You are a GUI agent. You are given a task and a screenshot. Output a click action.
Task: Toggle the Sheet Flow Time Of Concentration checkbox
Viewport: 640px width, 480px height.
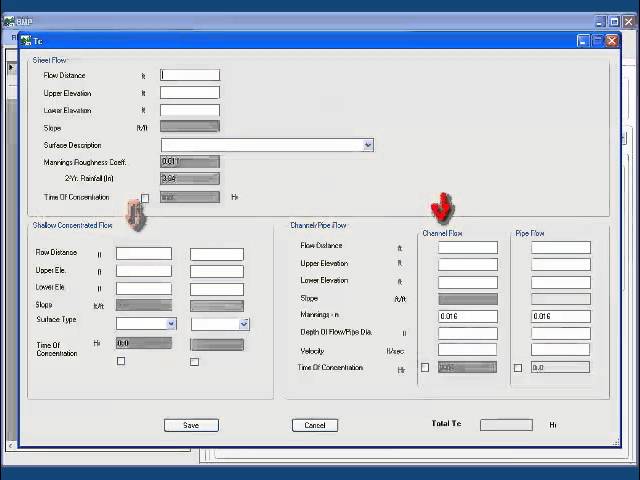click(x=145, y=198)
